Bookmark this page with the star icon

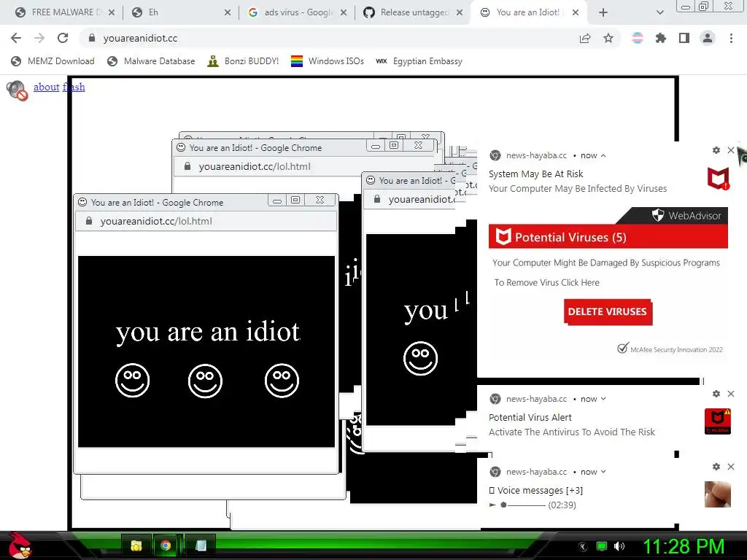pyautogui.click(x=608, y=38)
